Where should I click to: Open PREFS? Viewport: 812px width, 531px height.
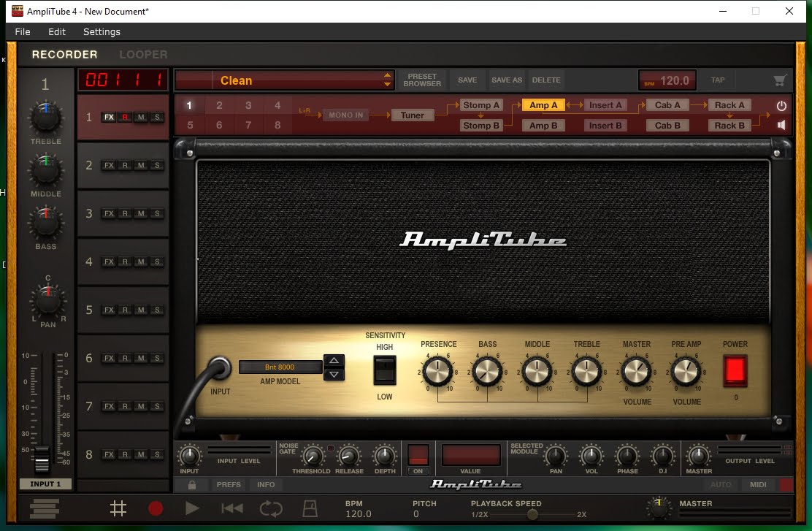pos(229,485)
